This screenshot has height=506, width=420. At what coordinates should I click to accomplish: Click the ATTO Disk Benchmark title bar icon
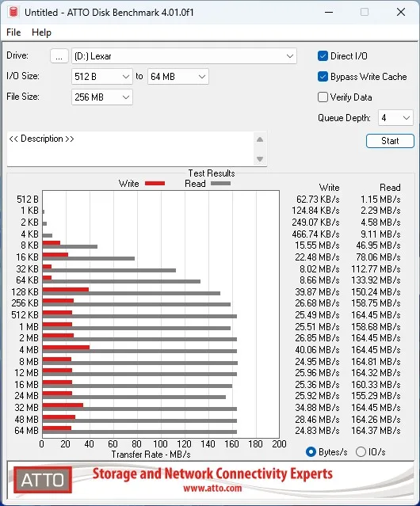[x=13, y=12]
